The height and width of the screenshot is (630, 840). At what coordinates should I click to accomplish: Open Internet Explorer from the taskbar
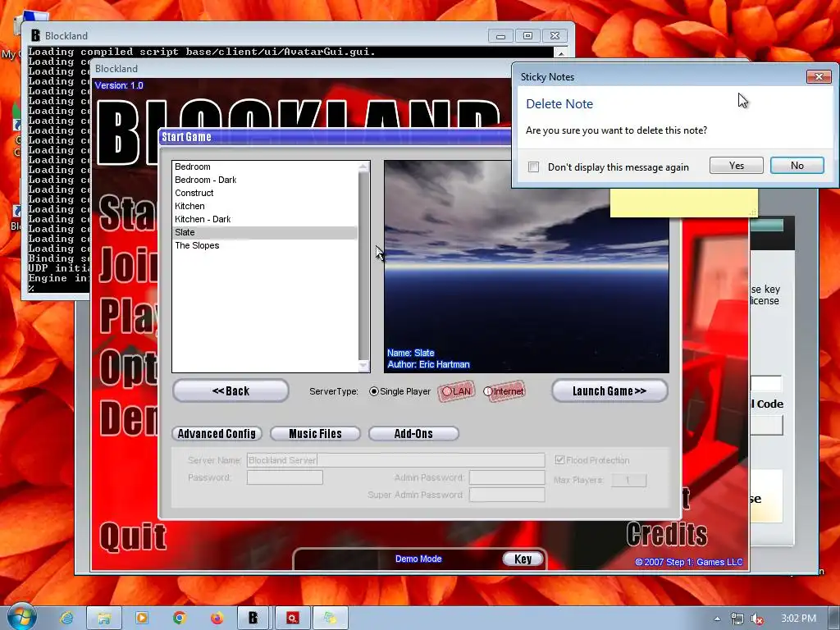point(66,619)
